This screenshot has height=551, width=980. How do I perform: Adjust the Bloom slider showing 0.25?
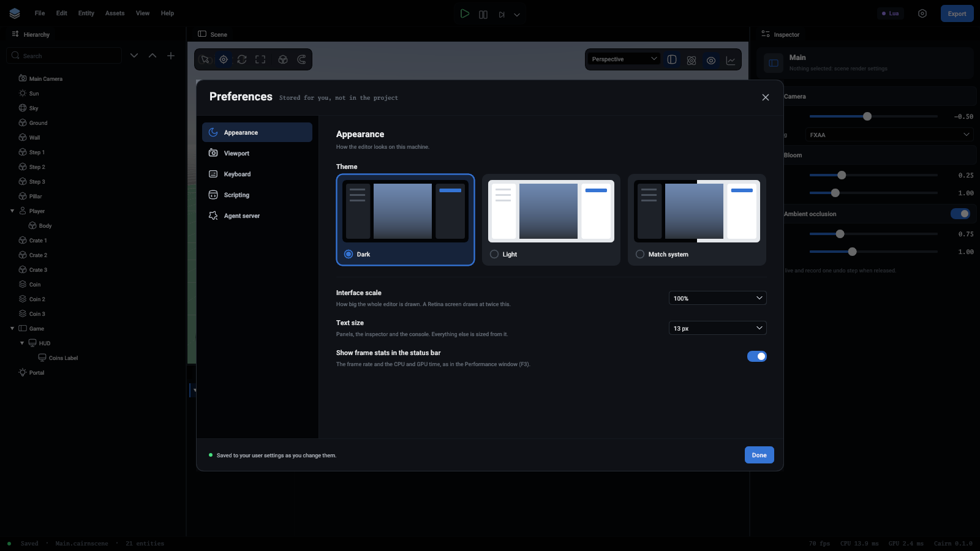tap(873, 175)
